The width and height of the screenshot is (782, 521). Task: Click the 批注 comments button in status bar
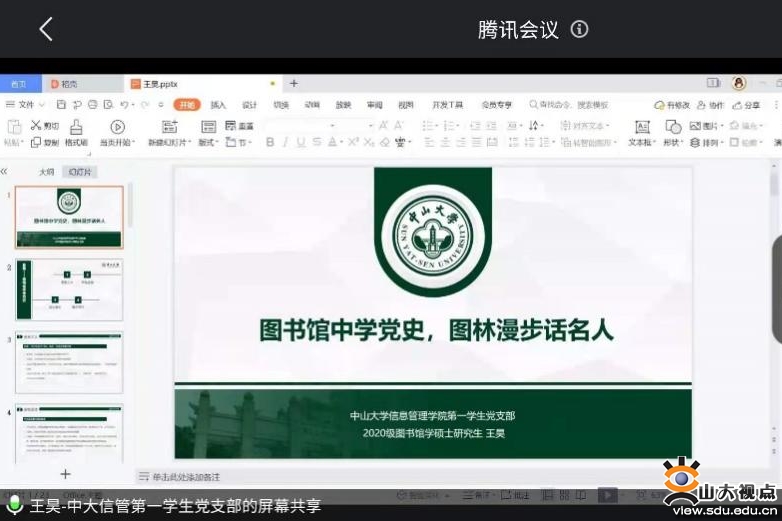pyautogui.click(x=515, y=495)
